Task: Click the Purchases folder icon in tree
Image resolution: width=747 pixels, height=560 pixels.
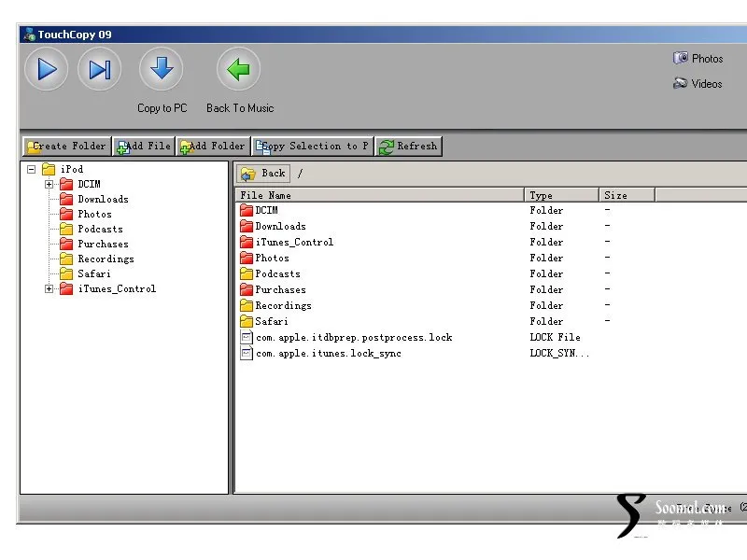Action: 66,244
